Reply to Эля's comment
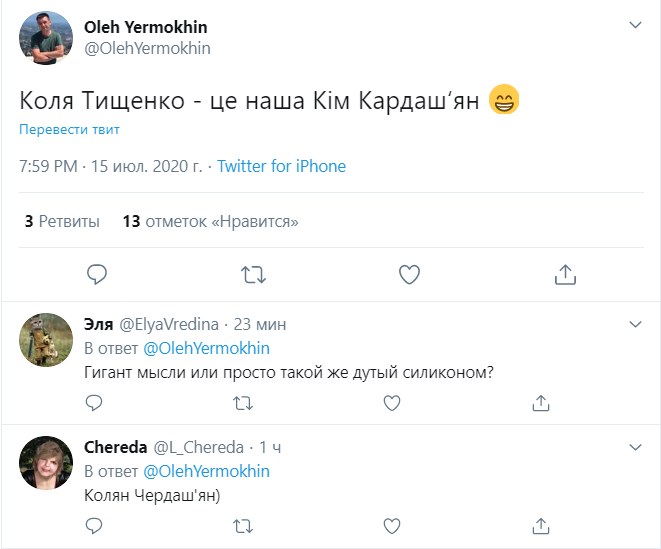The height and width of the screenshot is (549, 661). (94, 403)
